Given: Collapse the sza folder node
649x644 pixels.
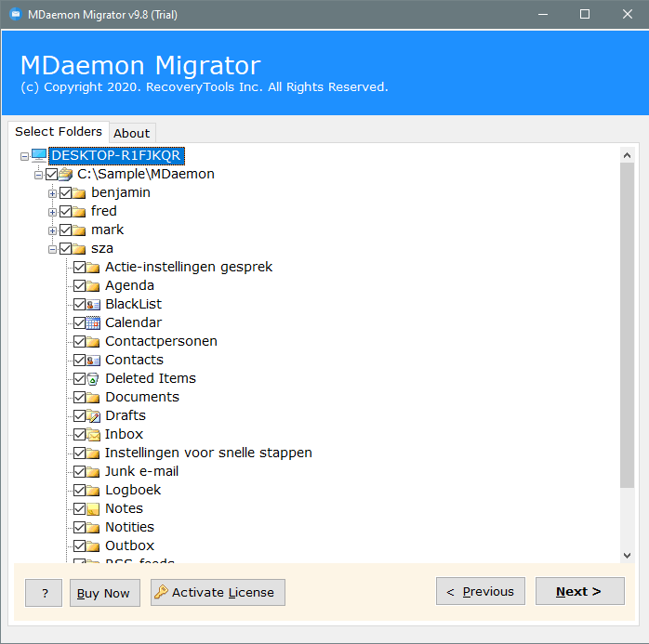Looking at the screenshot, I should (52, 249).
